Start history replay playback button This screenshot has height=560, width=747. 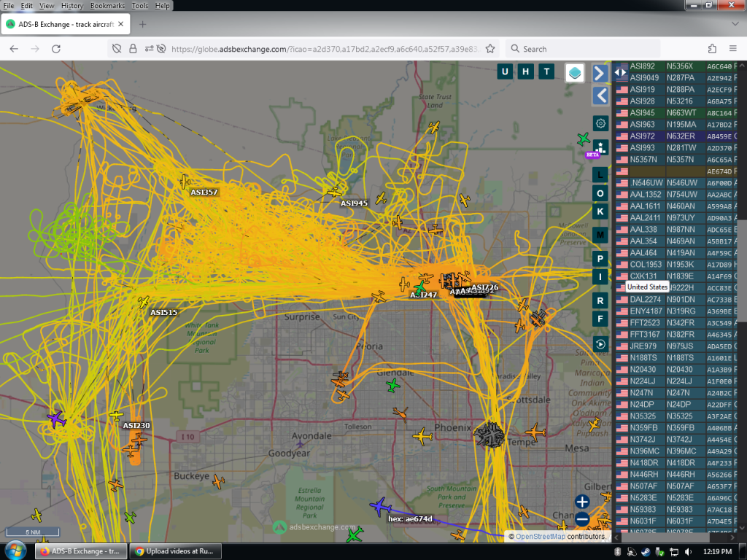(x=600, y=344)
